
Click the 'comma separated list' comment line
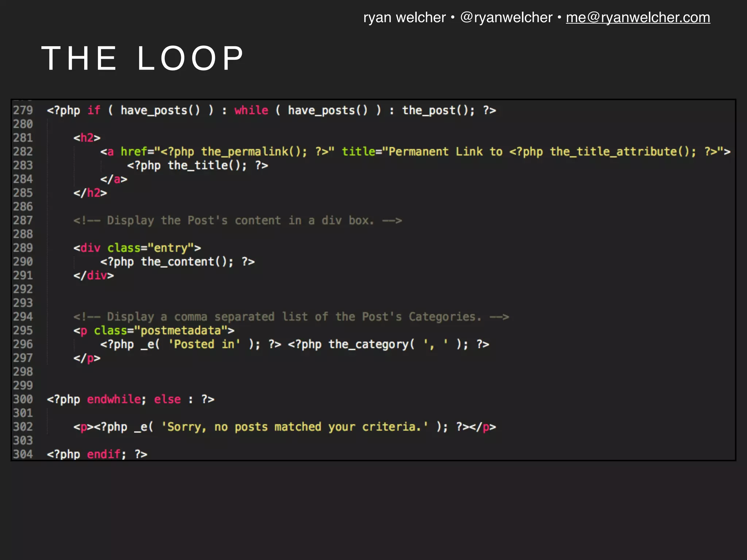pyautogui.click(x=291, y=317)
